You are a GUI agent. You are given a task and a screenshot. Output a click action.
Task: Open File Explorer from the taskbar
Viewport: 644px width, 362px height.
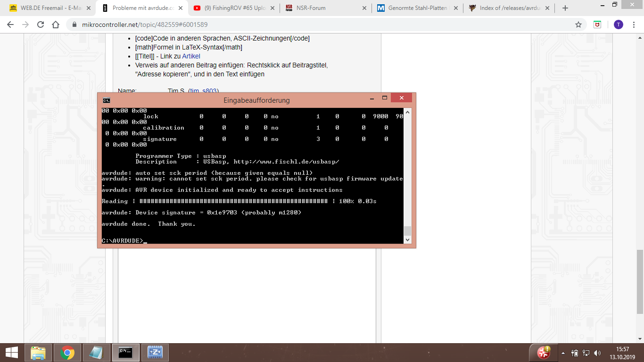tap(39, 352)
